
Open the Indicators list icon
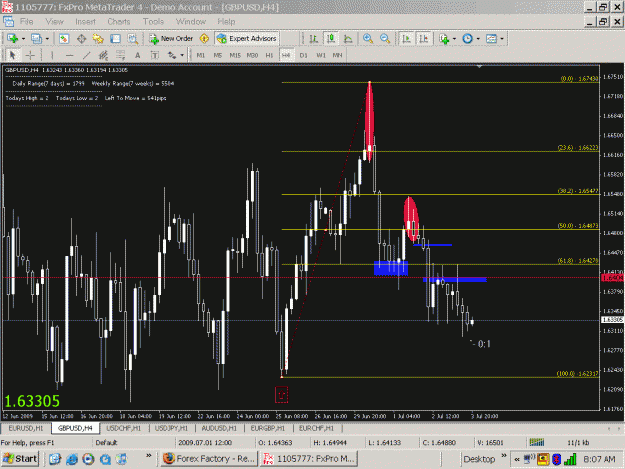point(444,39)
